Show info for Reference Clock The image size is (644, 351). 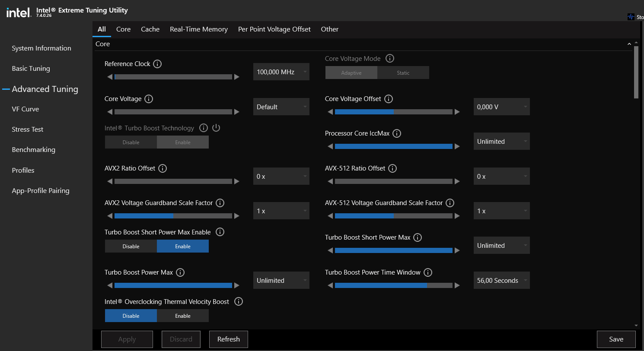pos(157,64)
